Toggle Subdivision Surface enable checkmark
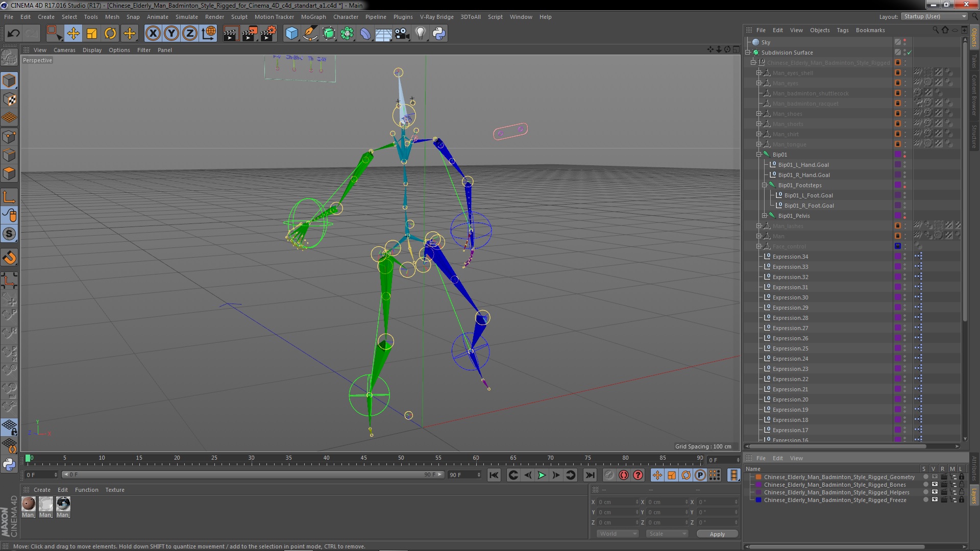The width and height of the screenshot is (980, 551). tap(910, 53)
